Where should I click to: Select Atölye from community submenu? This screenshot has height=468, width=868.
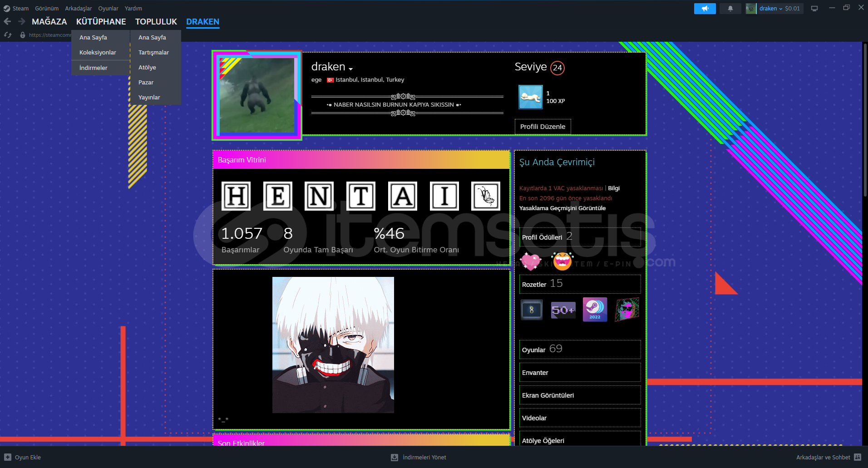pyautogui.click(x=156, y=67)
